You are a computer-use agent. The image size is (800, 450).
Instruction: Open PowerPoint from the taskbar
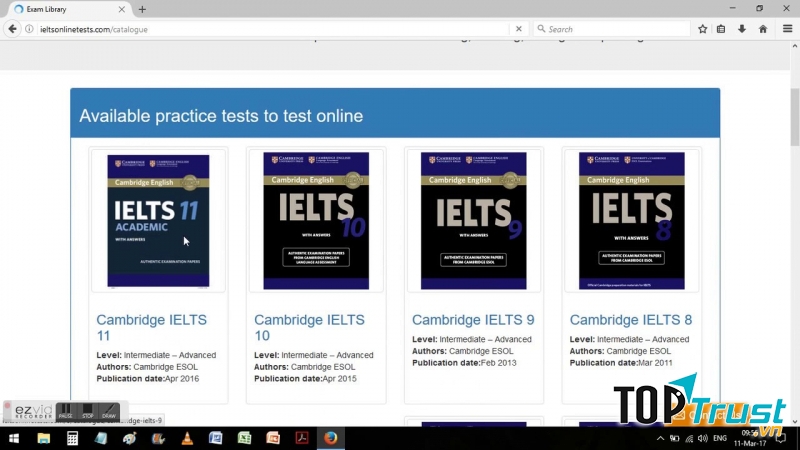coord(273,438)
